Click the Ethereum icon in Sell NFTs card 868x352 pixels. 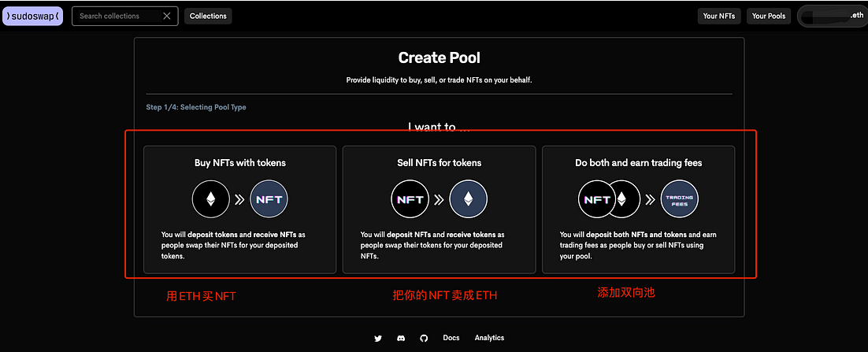469,199
